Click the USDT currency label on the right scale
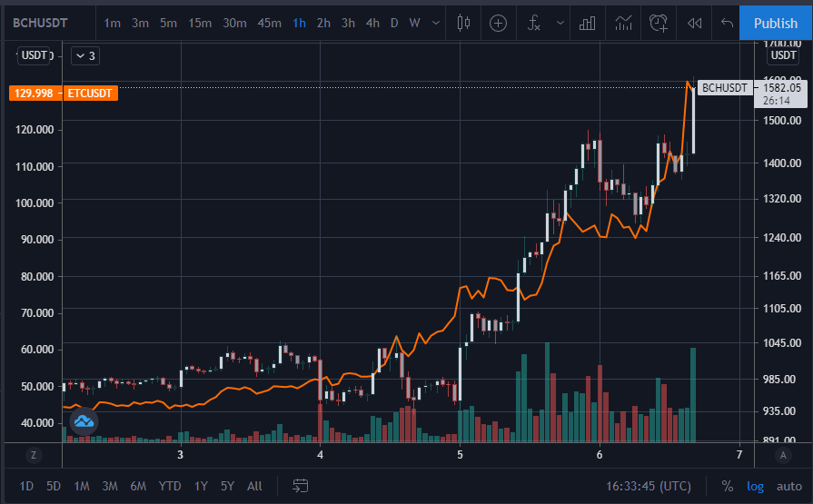 [783, 55]
